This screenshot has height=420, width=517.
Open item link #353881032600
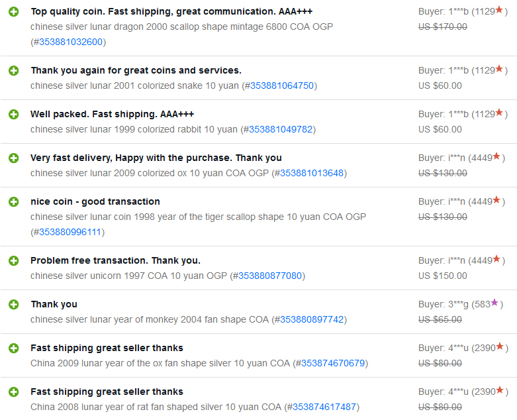(x=71, y=42)
